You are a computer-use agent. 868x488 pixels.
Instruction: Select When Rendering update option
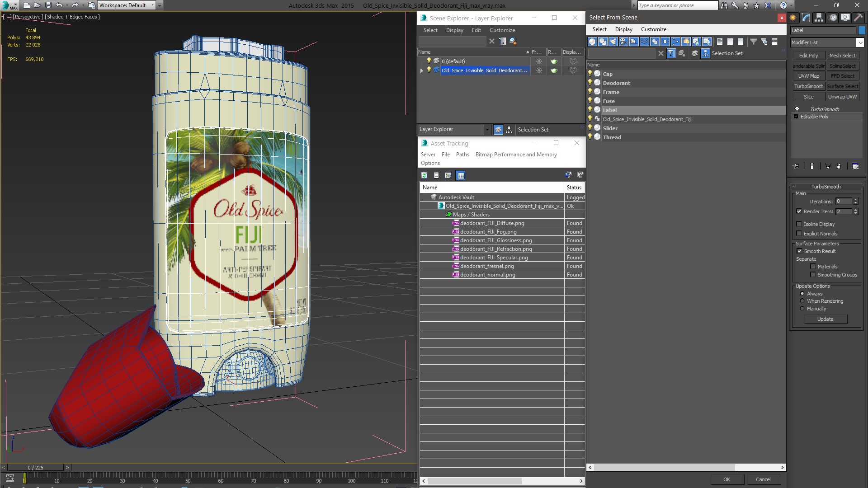coord(802,301)
